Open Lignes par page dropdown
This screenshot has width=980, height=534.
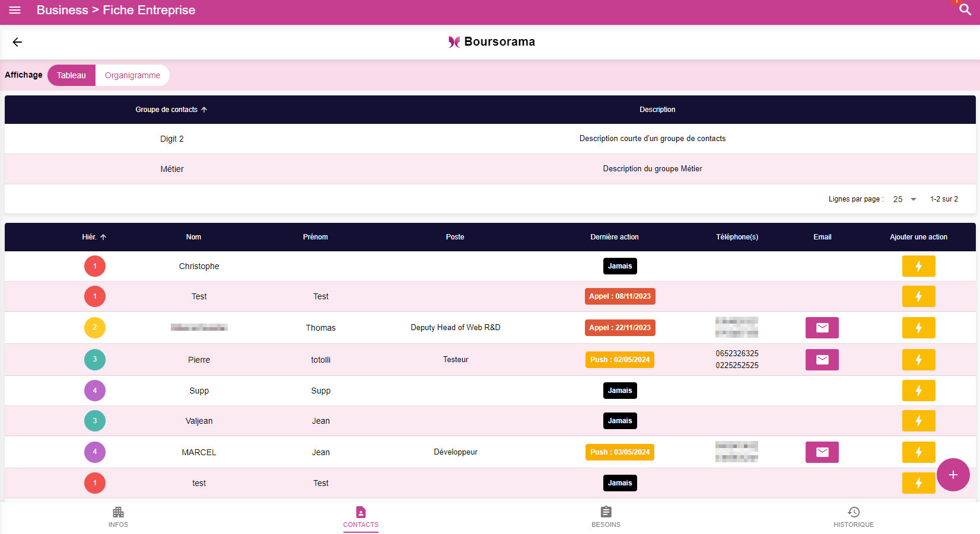coord(905,199)
